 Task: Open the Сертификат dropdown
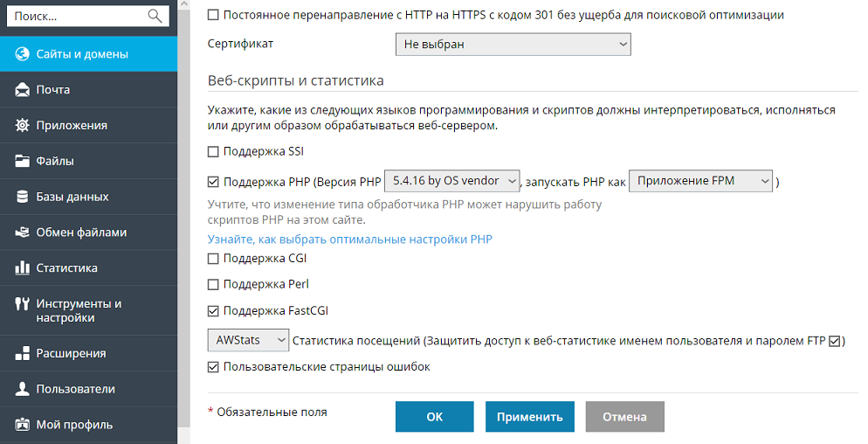pyautogui.click(x=513, y=44)
